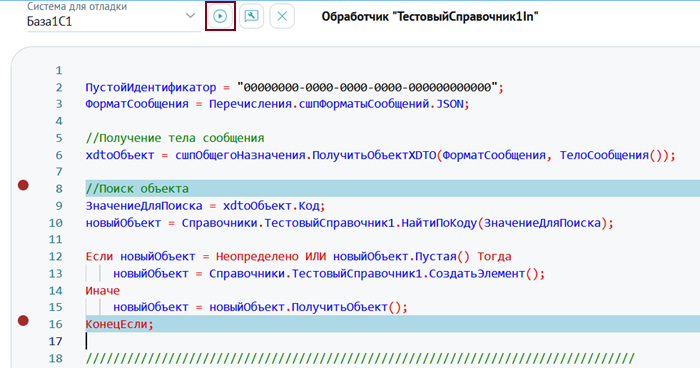Click the Если keyword on line 12

click(99, 256)
